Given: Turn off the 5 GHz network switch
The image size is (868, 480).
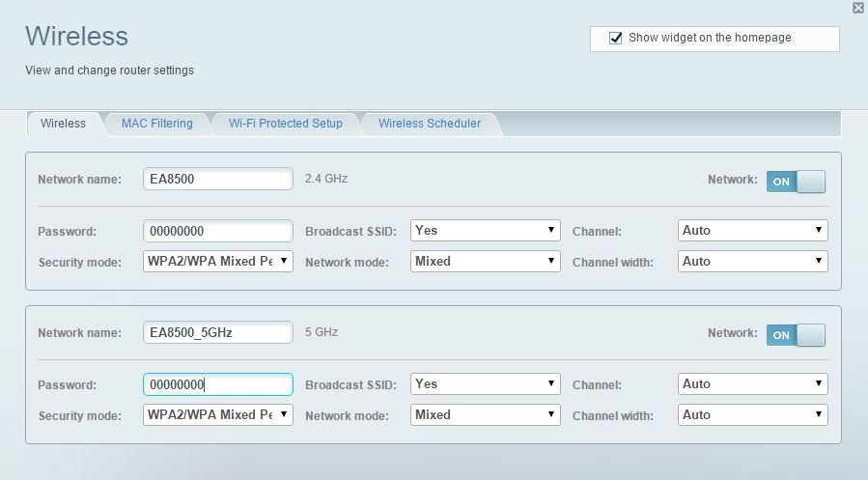Looking at the screenshot, I should [x=796, y=335].
